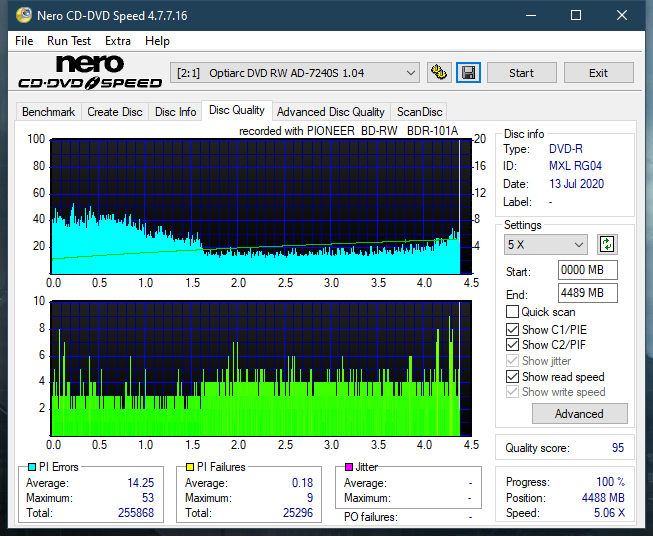Click the Nero CD-DVD Speed logo
Screen dimensions: 653x536
point(90,72)
